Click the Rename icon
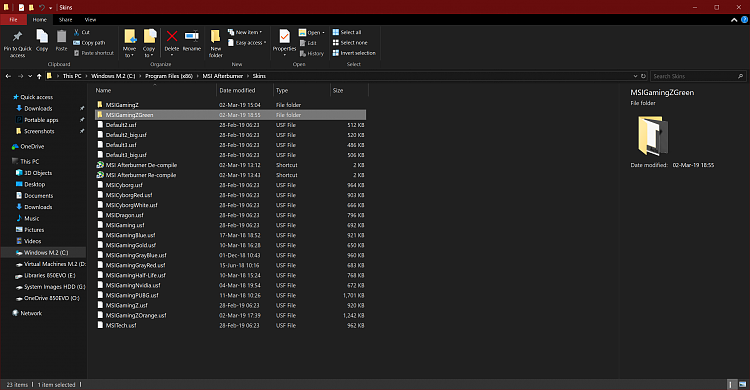750x390 pixels. pyautogui.click(x=191, y=36)
